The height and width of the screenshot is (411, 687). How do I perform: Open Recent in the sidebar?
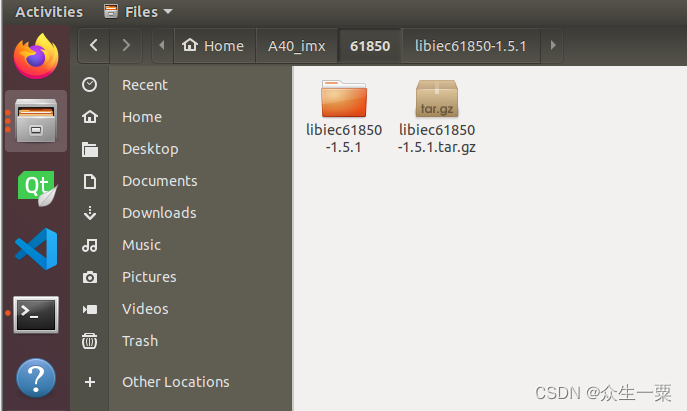[x=145, y=85]
